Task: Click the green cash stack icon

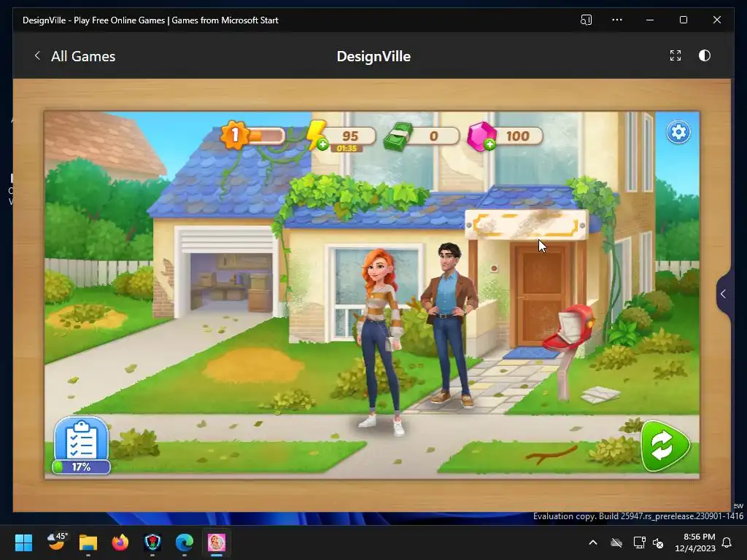Action: pyautogui.click(x=398, y=137)
